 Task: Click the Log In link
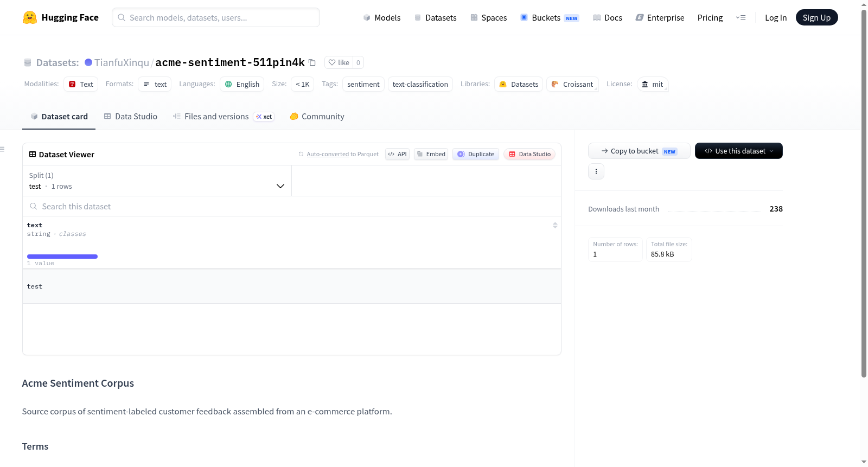click(776, 17)
